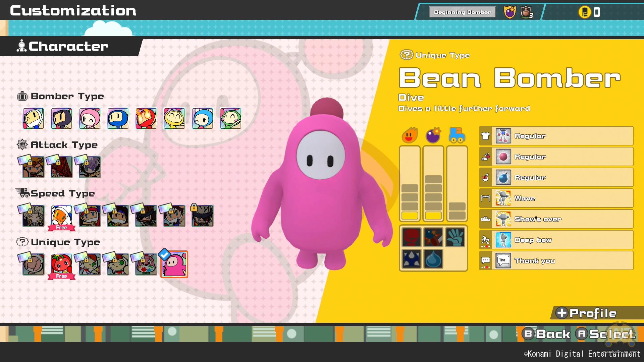This screenshot has width=644, height=362.
Task: Choose the free orange Speed Type character
Action: [61, 216]
